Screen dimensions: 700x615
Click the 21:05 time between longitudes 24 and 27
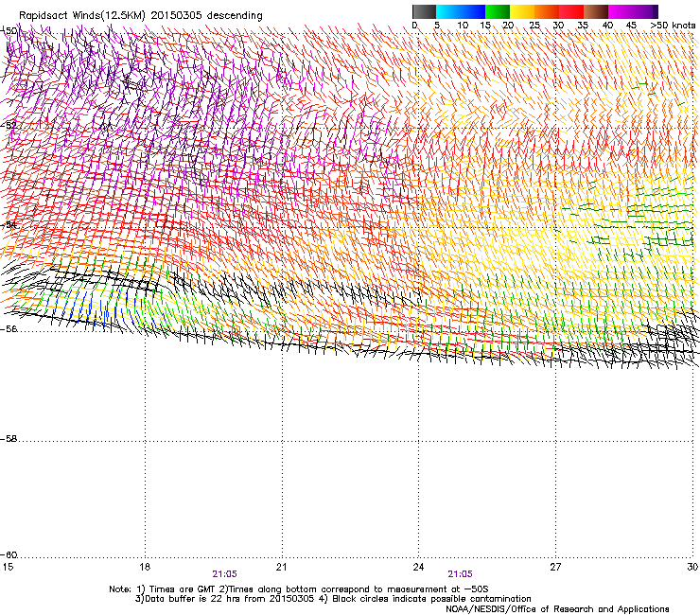[x=461, y=574]
